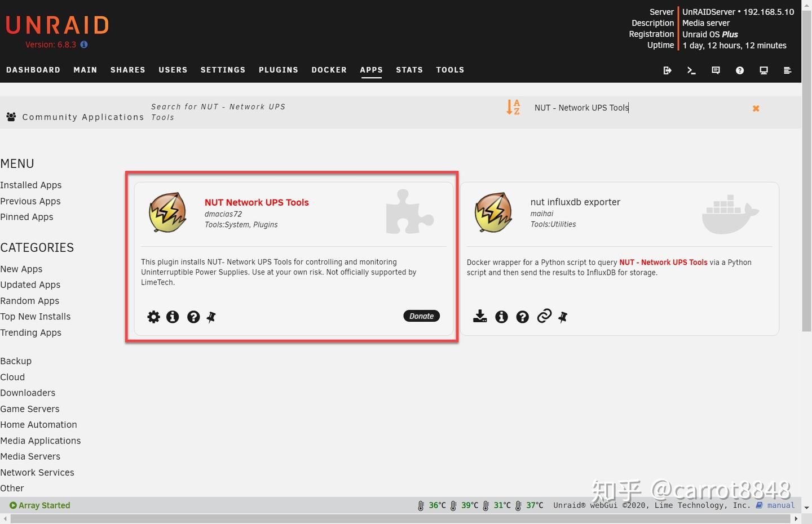Click the settings gear on NUT Network UPS Tools
This screenshot has height=524, width=812.
[153, 317]
